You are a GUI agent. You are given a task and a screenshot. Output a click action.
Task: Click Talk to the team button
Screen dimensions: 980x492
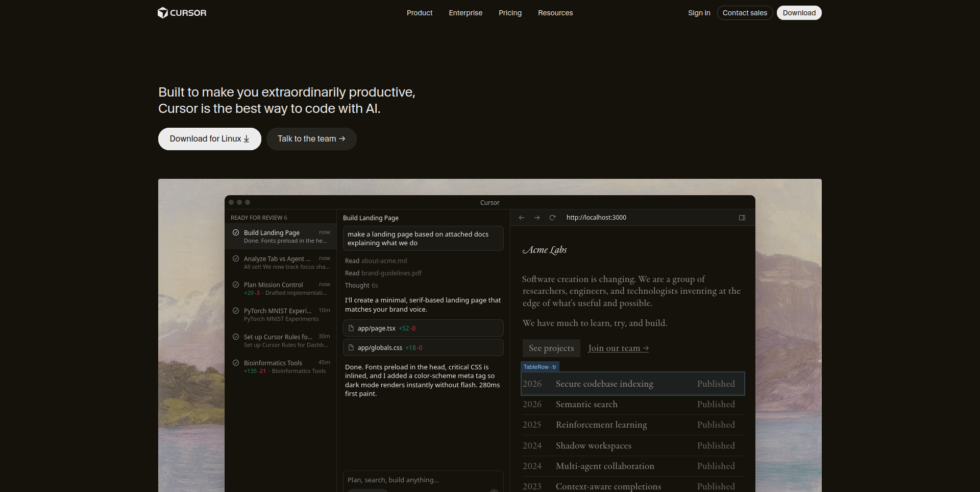click(x=311, y=139)
